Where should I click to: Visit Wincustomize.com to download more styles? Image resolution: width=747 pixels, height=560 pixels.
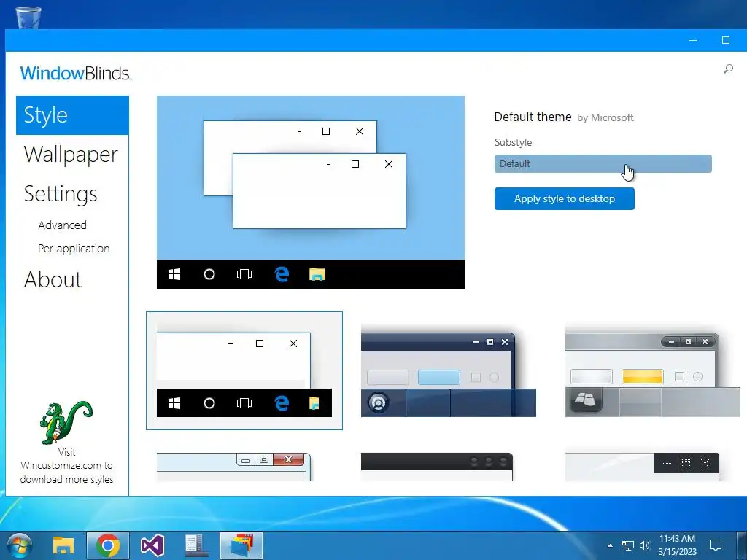pyautogui.click(x=66, y=466)
